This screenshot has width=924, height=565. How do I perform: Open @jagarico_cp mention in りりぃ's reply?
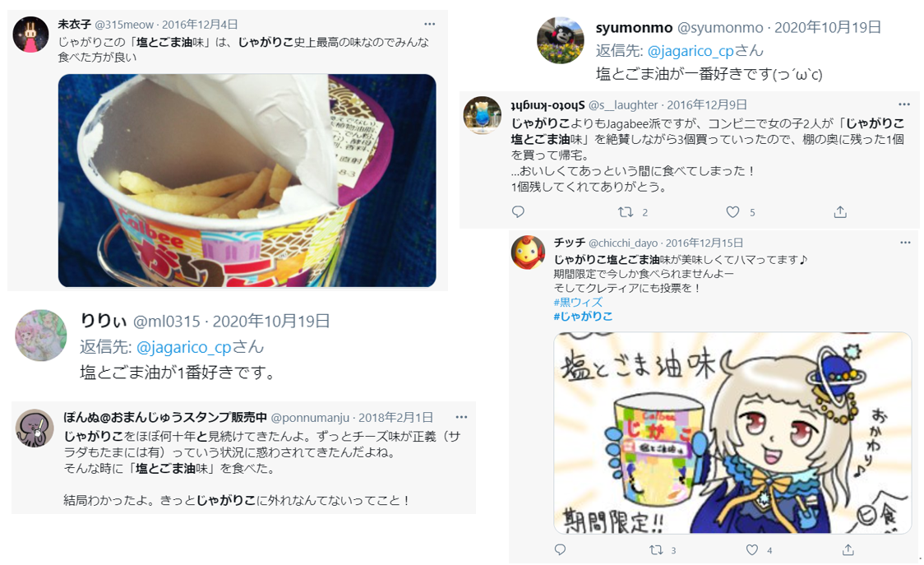click(x=184, y=347)
